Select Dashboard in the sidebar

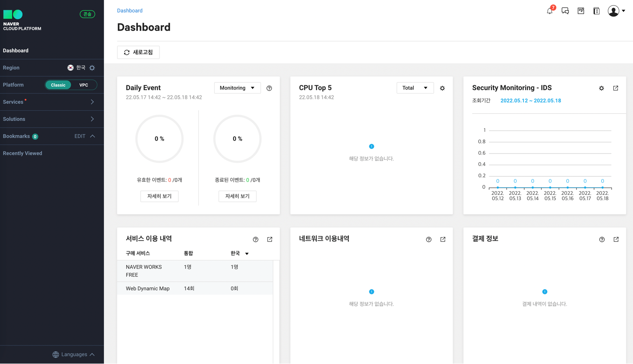16,50
